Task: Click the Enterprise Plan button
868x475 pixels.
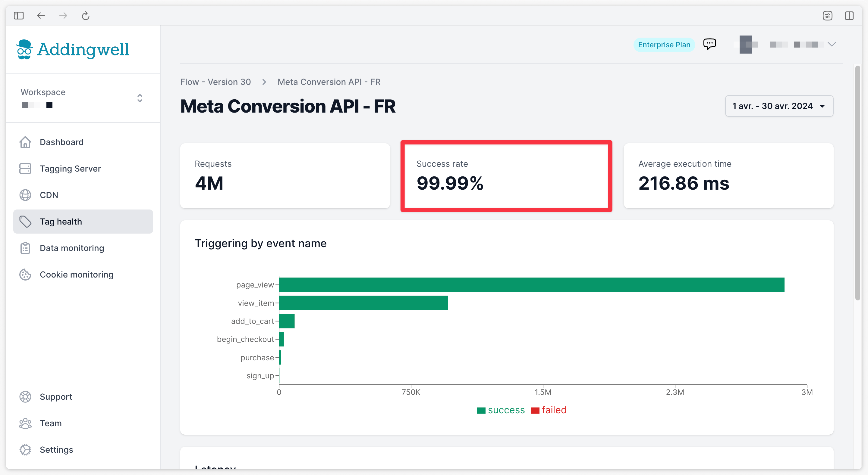Action: [664, 44]
